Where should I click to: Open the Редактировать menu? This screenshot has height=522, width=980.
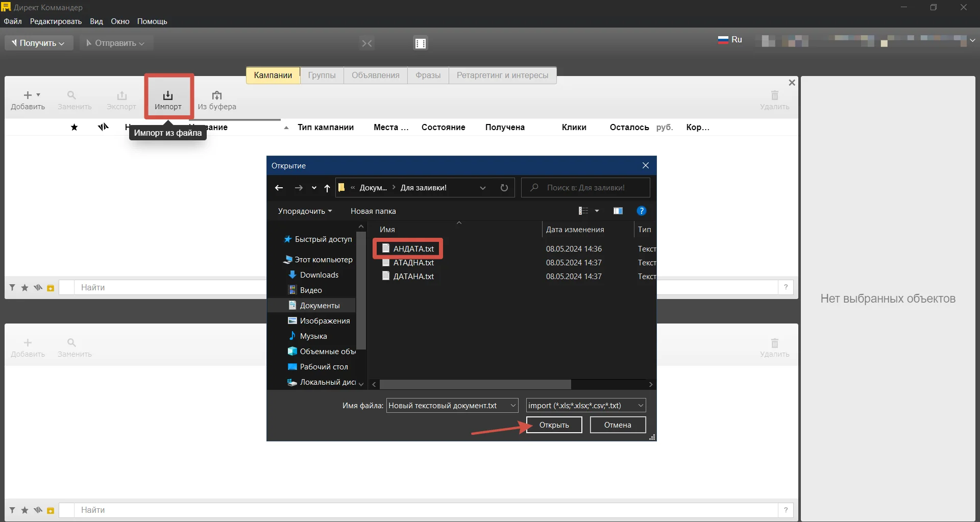(x=56, y=21)
